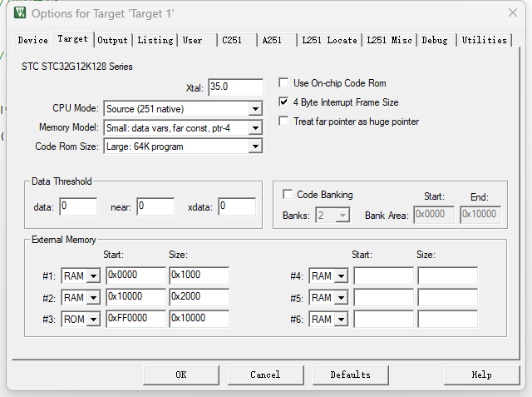Image resolution: width=532 pixels, height=397 pixels.
Task: Click the empty memory #4 Start field
Action: [x=384, y=275]
